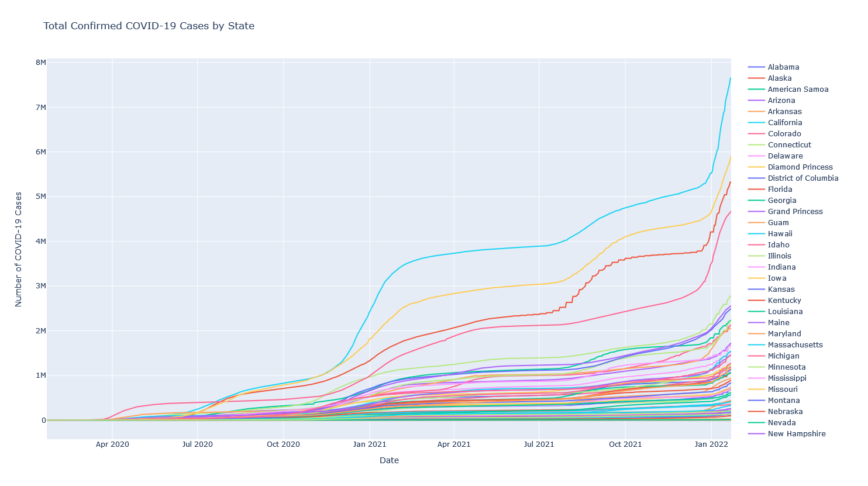Click the Hawaii legend color line
This screenshot has width=868, height=486.
click(756, 234)
